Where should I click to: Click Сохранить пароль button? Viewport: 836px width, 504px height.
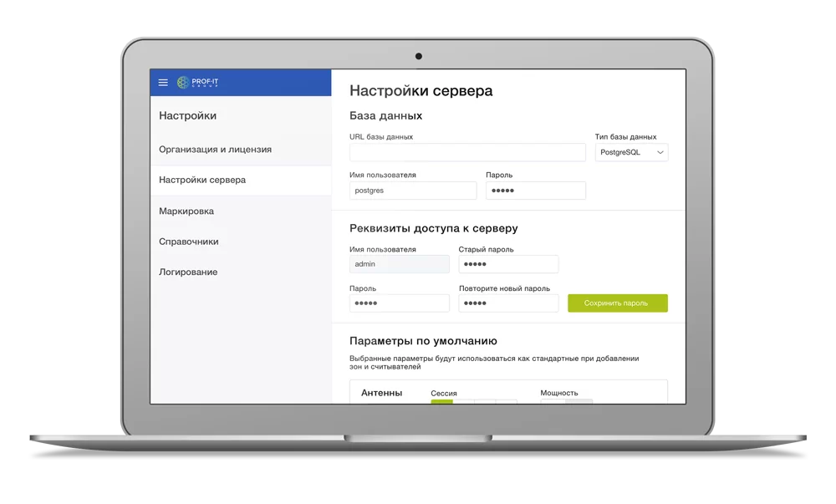point(618,303)
